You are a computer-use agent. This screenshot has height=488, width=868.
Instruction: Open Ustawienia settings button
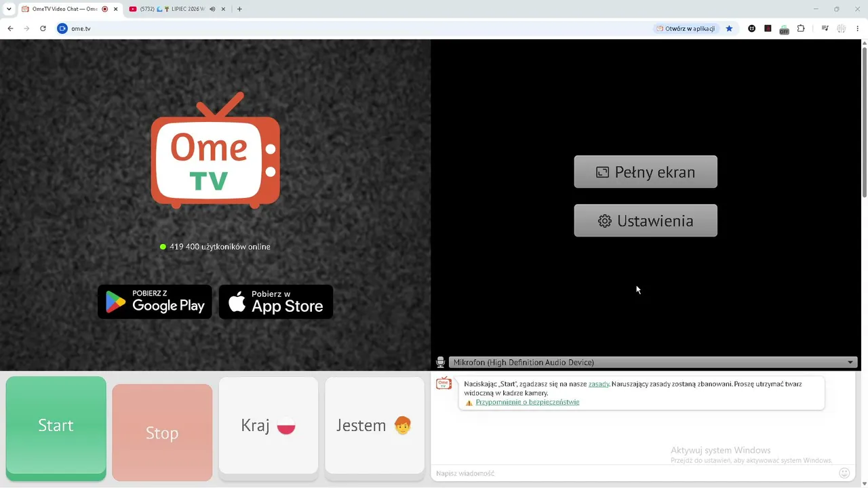pyautogui.click(x=646, y=221)
